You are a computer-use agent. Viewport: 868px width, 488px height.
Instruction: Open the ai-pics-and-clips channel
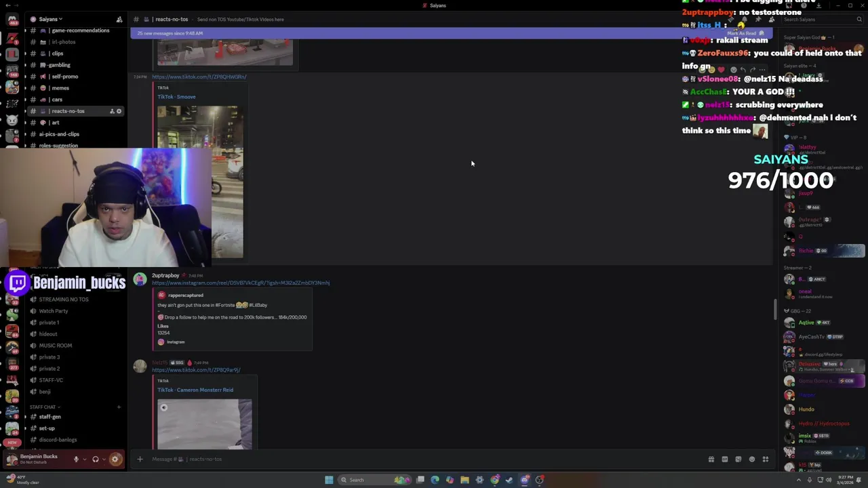click(x=75, y=134)
